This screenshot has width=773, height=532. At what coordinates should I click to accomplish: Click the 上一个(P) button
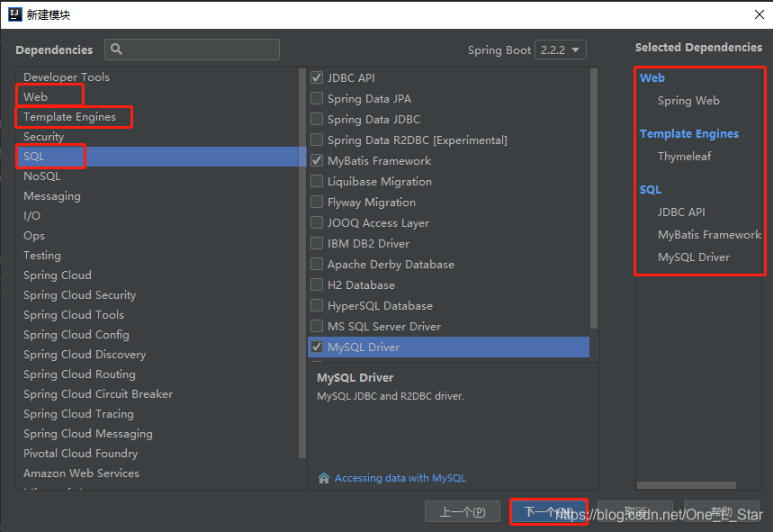point(463,510)
